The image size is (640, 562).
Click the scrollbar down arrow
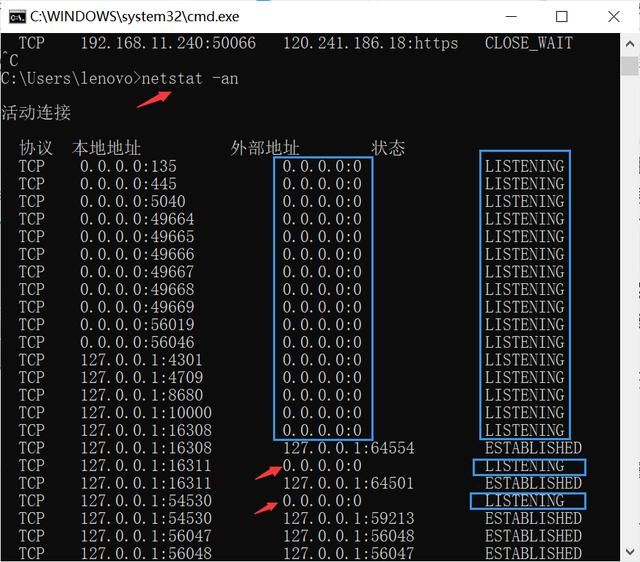[x=630, y=552]
